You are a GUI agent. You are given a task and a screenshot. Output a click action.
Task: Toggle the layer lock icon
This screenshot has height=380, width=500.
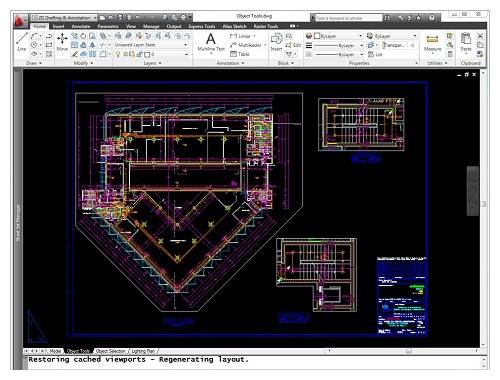tap(139, 54)
